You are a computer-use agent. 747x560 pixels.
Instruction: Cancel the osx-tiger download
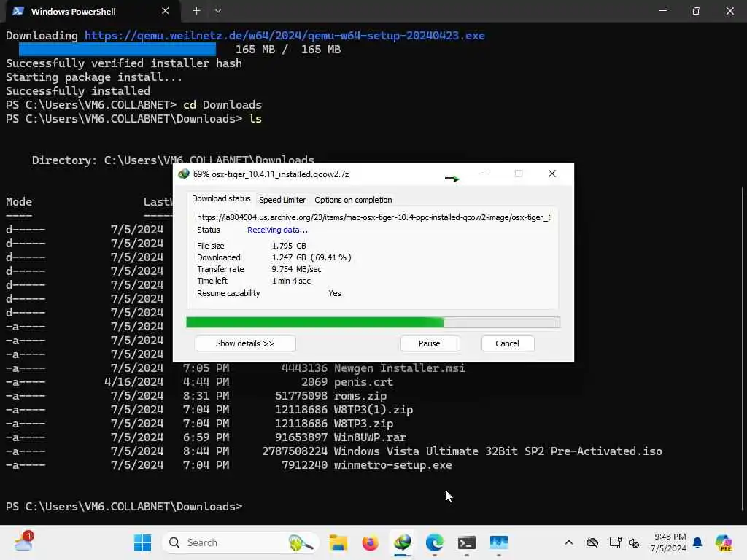click(x=508, y=343)
